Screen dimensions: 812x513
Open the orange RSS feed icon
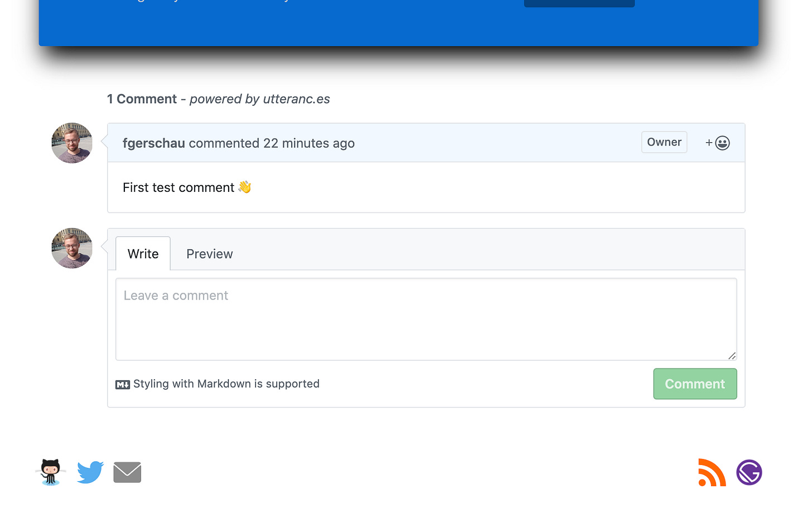pos(712,472)
